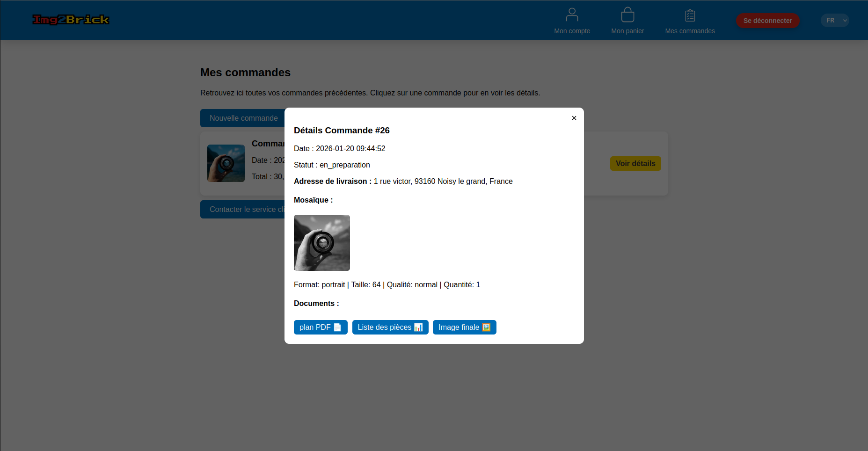868x451 pixels.
Task: Start a Nouvelle commande
Action: click(x=243, y=118)
